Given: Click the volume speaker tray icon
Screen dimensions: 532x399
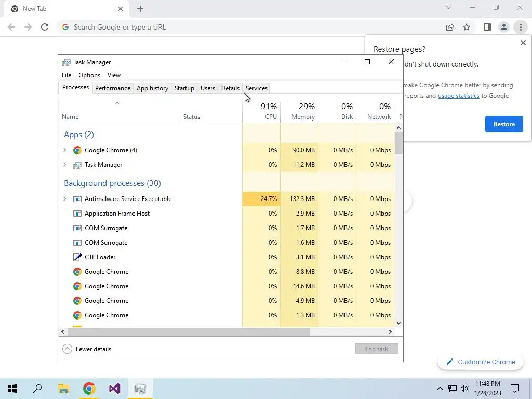Looking at the screenshot, I should tap(464, 389).
